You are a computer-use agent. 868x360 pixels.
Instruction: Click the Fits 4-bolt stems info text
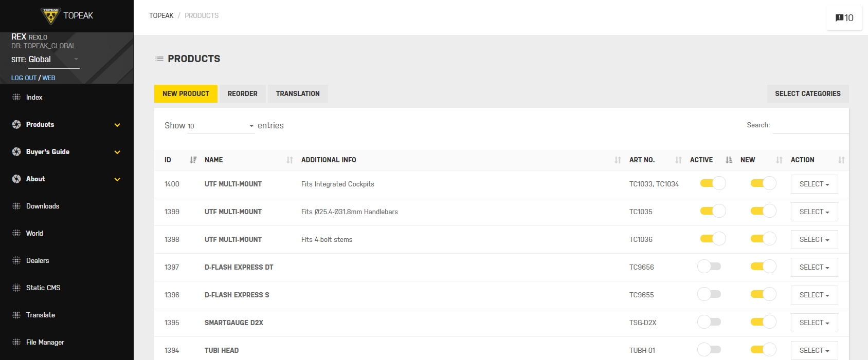point(327,239)
